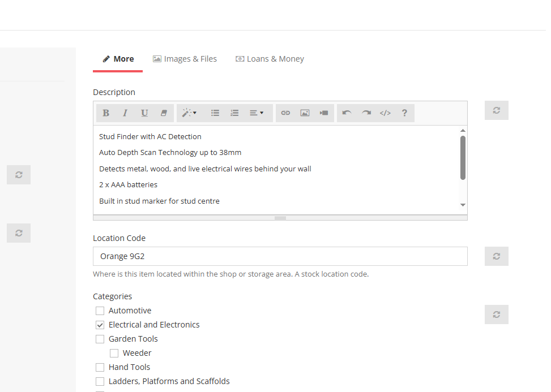Expand the paragraph alignment dropdown
551x392 pixels.
(257, 113)
